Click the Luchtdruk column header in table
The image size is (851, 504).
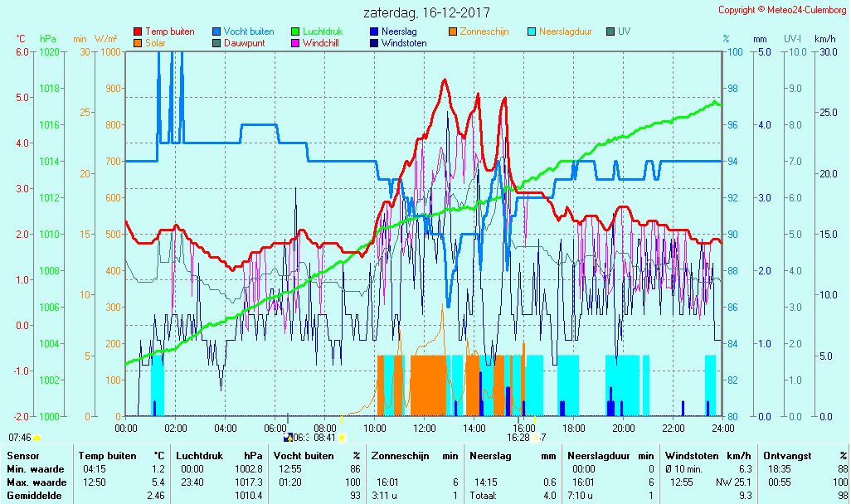click(x=203, y=455)
